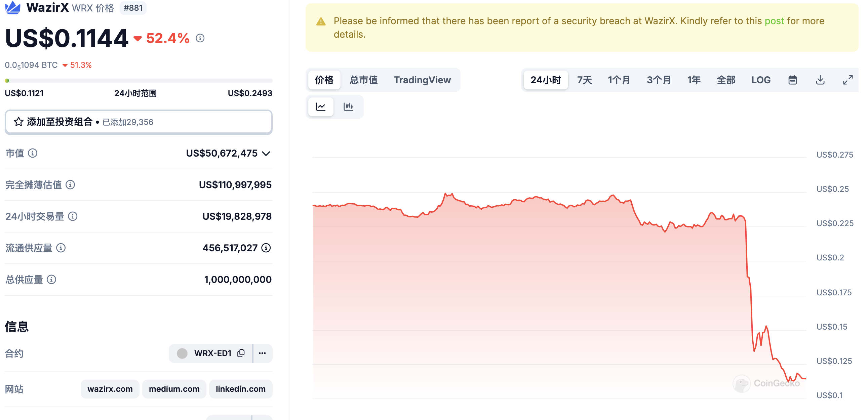Open more contract options ellipsis
Screen dimensions: 868x420
(262, 353)
